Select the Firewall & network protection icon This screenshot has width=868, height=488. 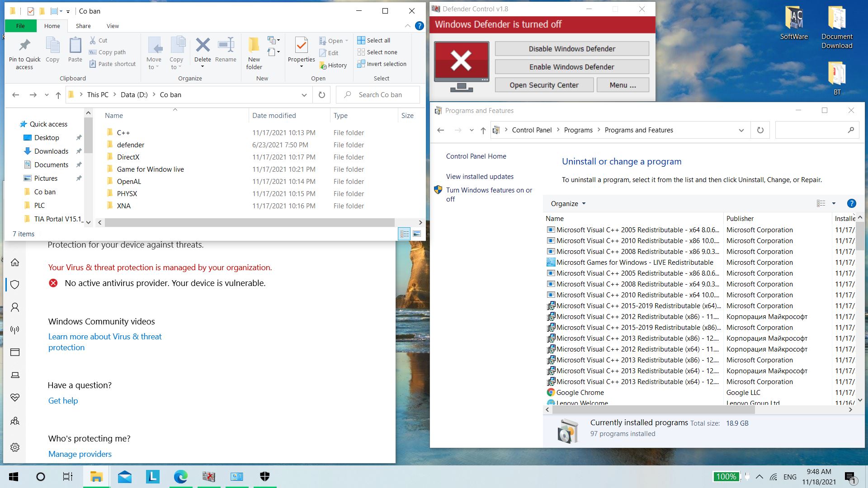pyautogui.click(x=15, y=329)
